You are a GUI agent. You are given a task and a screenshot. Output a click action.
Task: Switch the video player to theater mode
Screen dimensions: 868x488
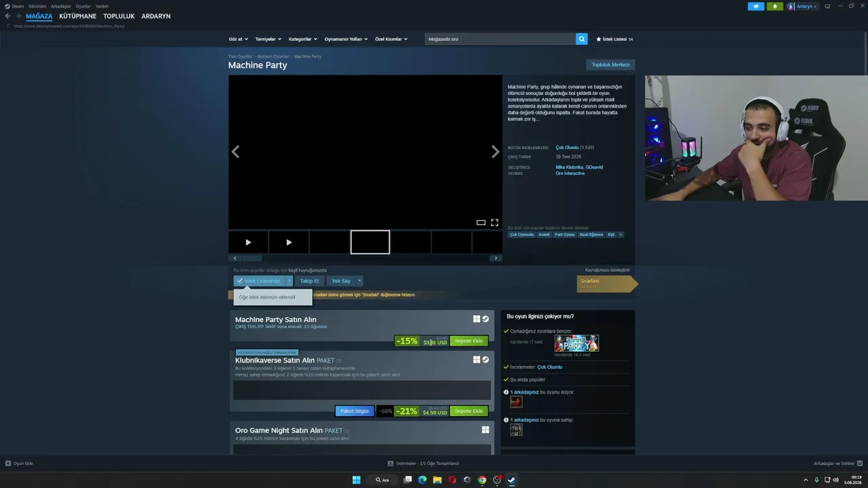click(481, 222)
